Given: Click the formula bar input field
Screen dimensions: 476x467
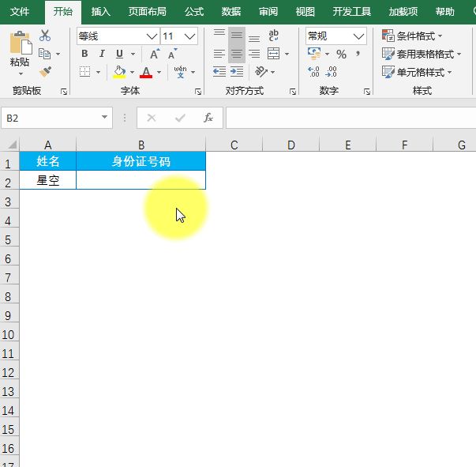Looking at the screenshot, I should click(351, 118).
